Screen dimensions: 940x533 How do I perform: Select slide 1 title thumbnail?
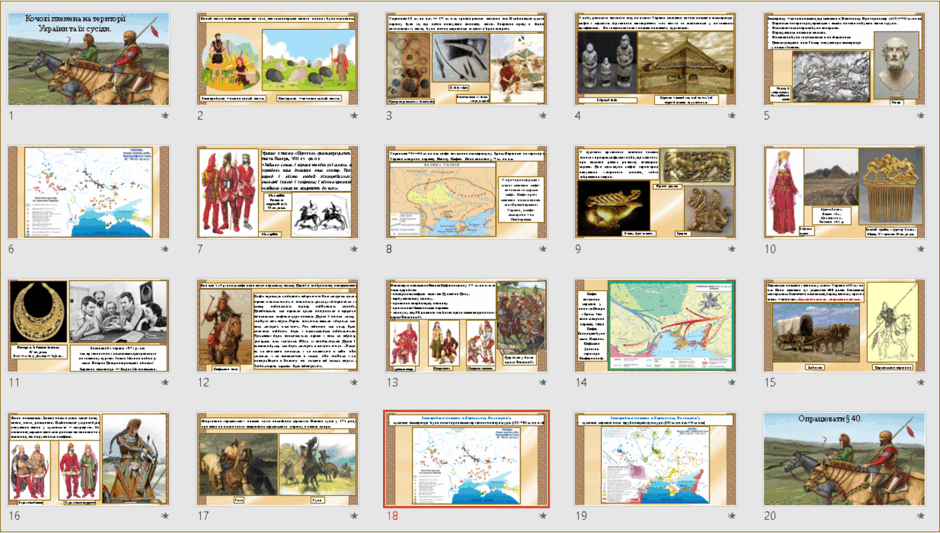pyautogui.click(x=89, y=59)
